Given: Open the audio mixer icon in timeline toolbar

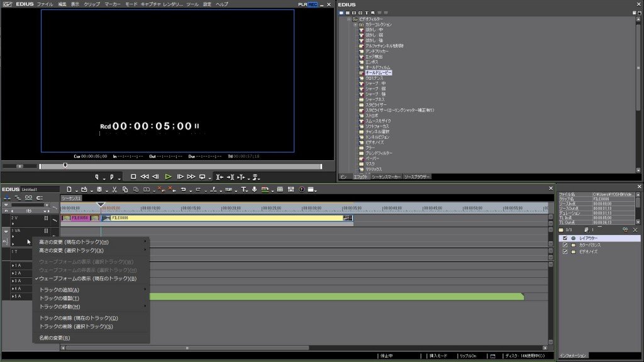Looking at the screenshot, I should 291,189.
